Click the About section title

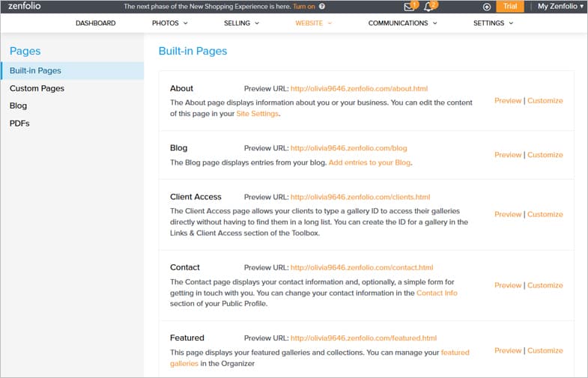coord(181,88)
